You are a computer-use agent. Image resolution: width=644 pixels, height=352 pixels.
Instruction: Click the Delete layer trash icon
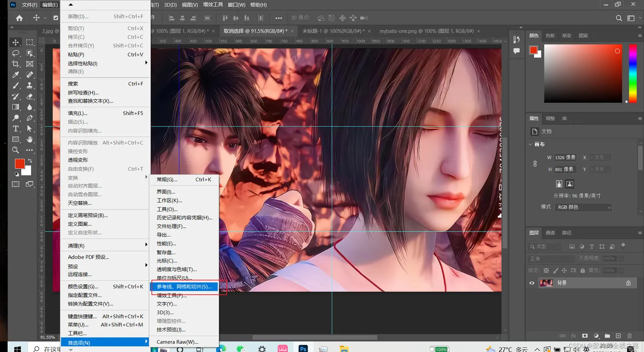point(630,336)
